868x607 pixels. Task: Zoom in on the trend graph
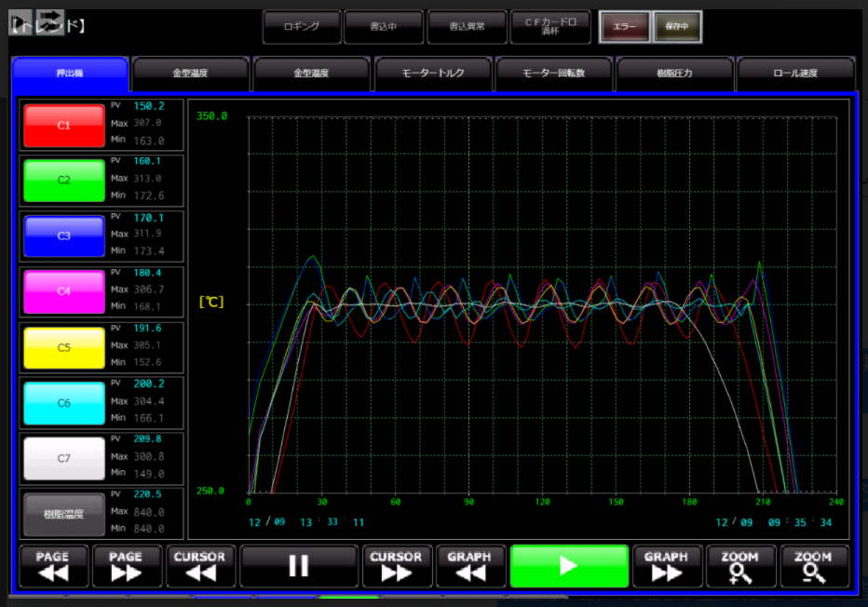tap(740, 566)
